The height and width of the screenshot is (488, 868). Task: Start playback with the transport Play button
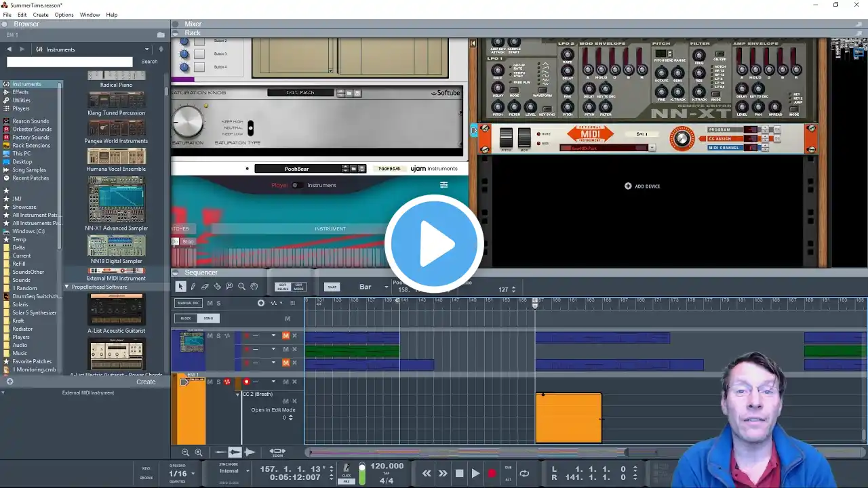pyautogui.click(x=475, y=473)
